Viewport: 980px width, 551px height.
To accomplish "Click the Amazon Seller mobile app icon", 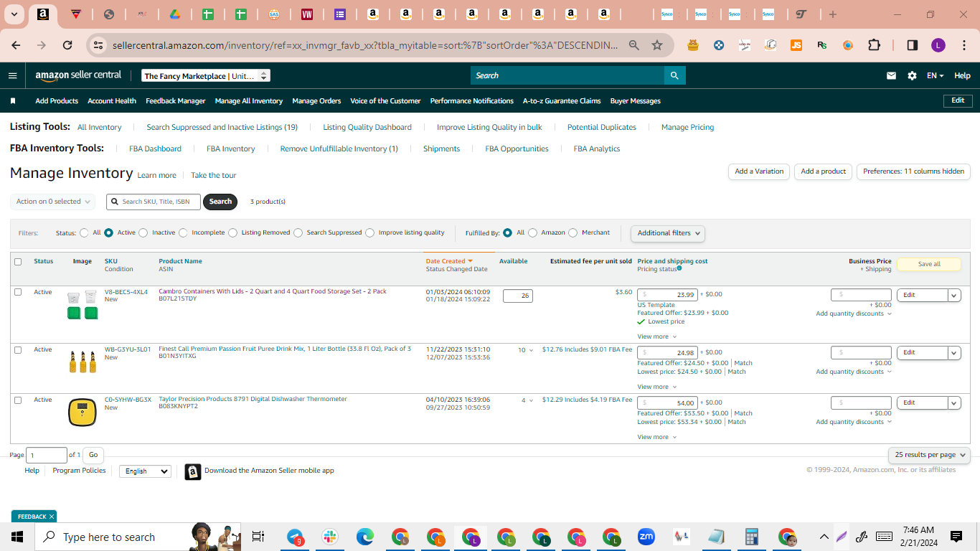I will click(192, 471).
